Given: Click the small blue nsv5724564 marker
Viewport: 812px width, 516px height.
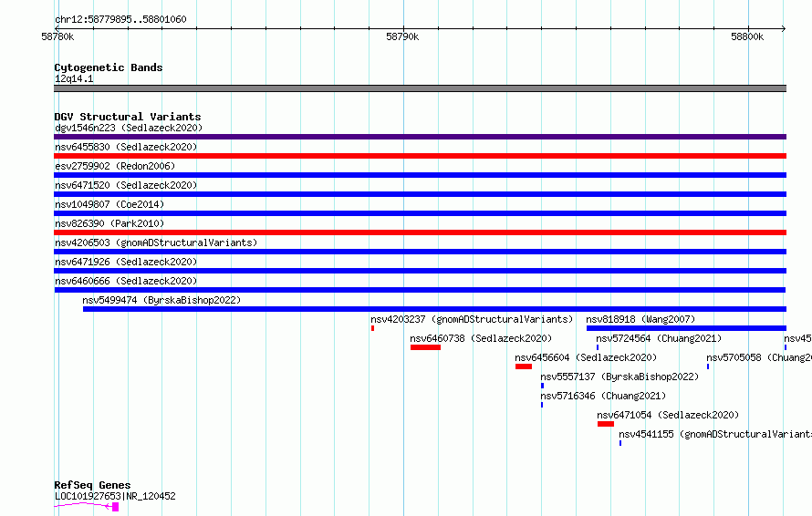Looking at the screenshot, I should click(597, 347).
